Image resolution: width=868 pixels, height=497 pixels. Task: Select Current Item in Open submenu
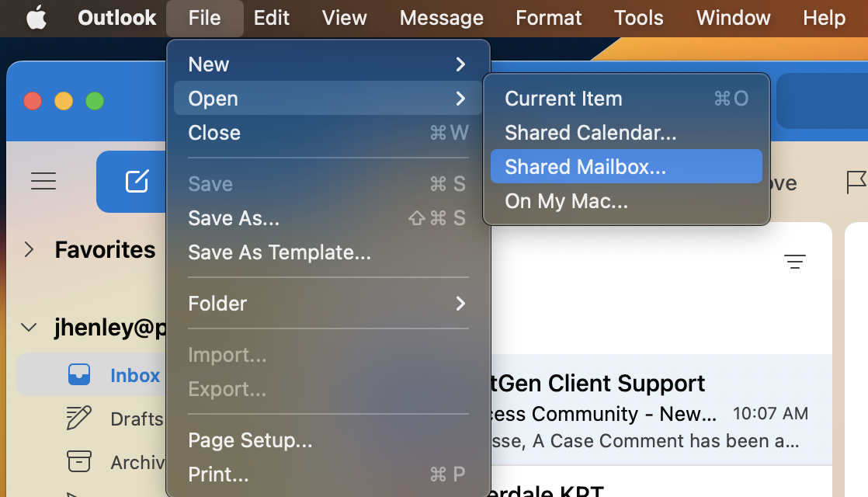626,99
